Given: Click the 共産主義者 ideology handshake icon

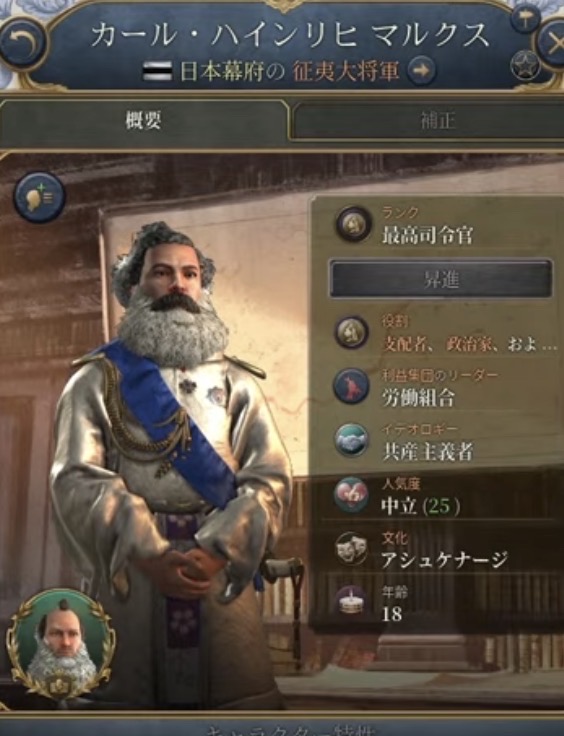Looking at the screenshot, I should pos(352,440).
